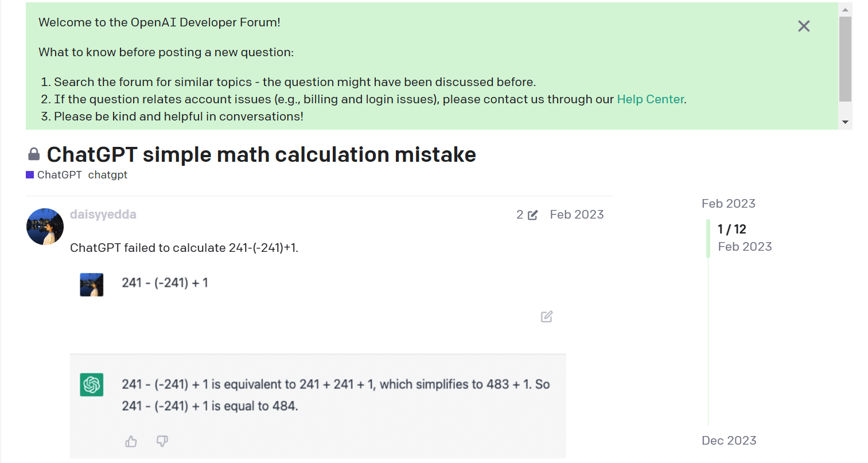Click the Feb 2023 post date
The height and width of the screenshot is (463, 868).
click(577, 215)
